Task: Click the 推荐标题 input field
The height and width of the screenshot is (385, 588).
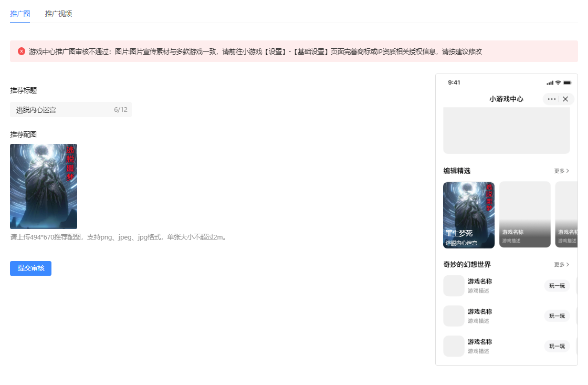Action: [70, 110]
